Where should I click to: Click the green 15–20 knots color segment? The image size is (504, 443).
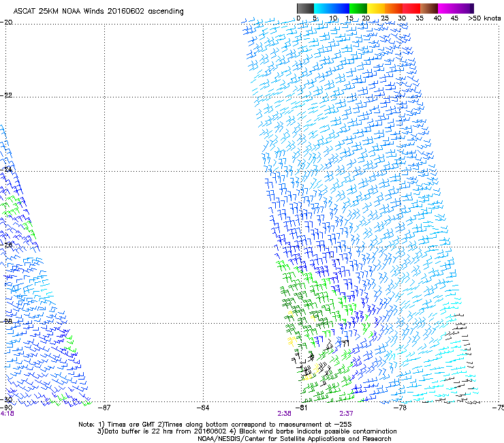pos(358,8)
